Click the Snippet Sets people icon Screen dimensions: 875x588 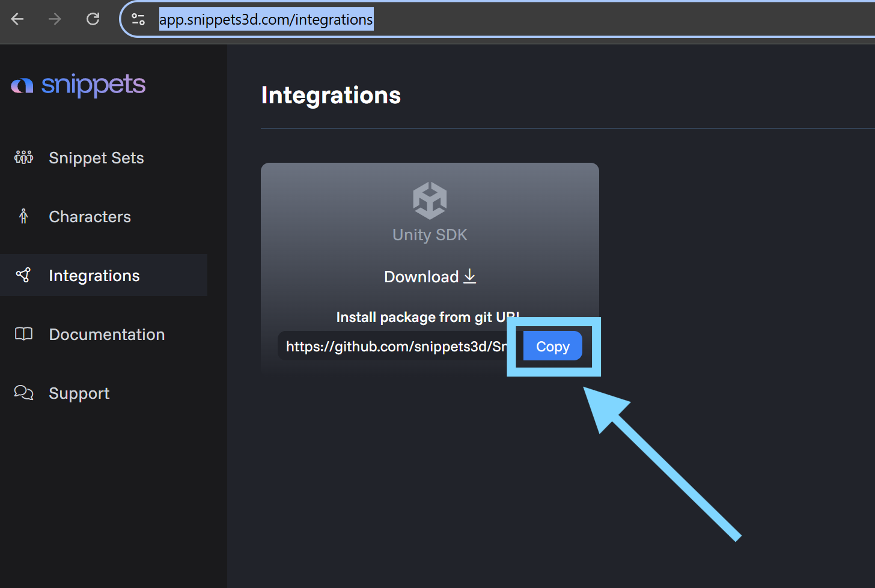tap(23, 157)
